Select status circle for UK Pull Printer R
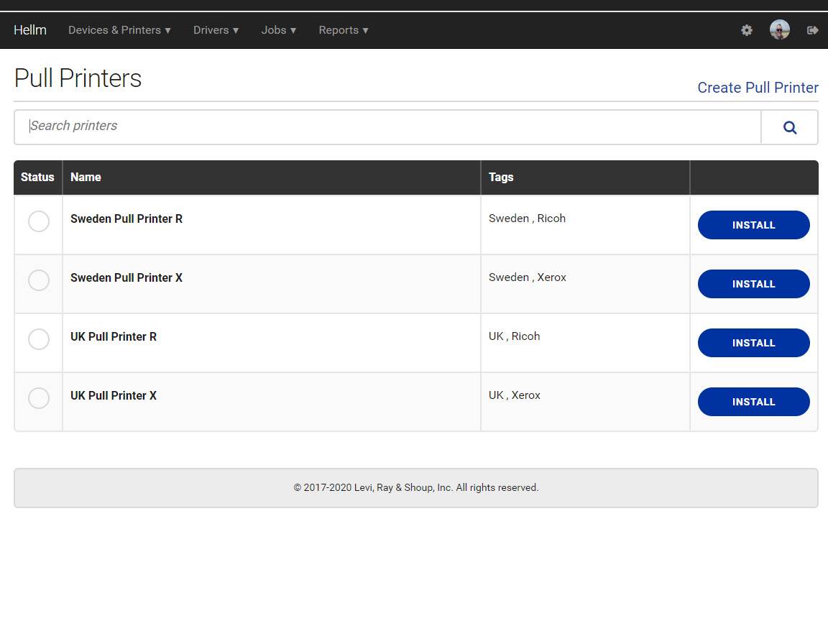 [39, 339]
